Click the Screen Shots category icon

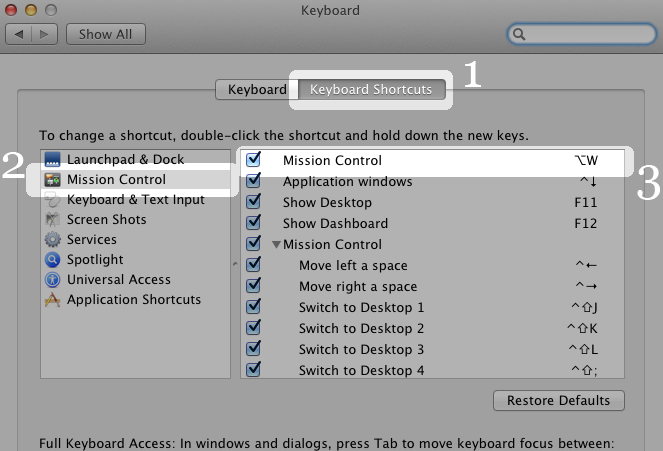coord(52,219)
